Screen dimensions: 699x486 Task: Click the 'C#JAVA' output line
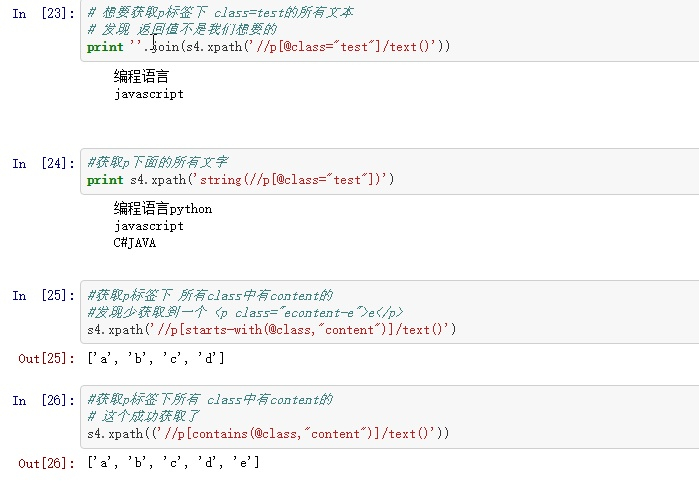point(135,242)
